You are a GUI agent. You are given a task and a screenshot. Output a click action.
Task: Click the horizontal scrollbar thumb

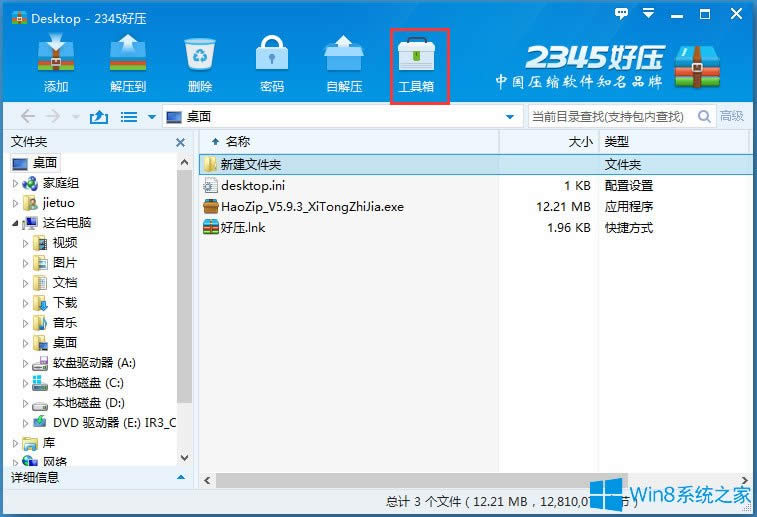[421, 480]
